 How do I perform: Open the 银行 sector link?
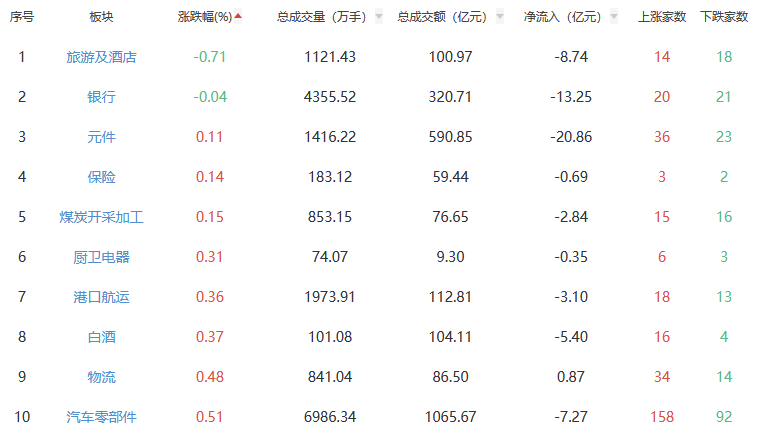click(x=101, y=97)
